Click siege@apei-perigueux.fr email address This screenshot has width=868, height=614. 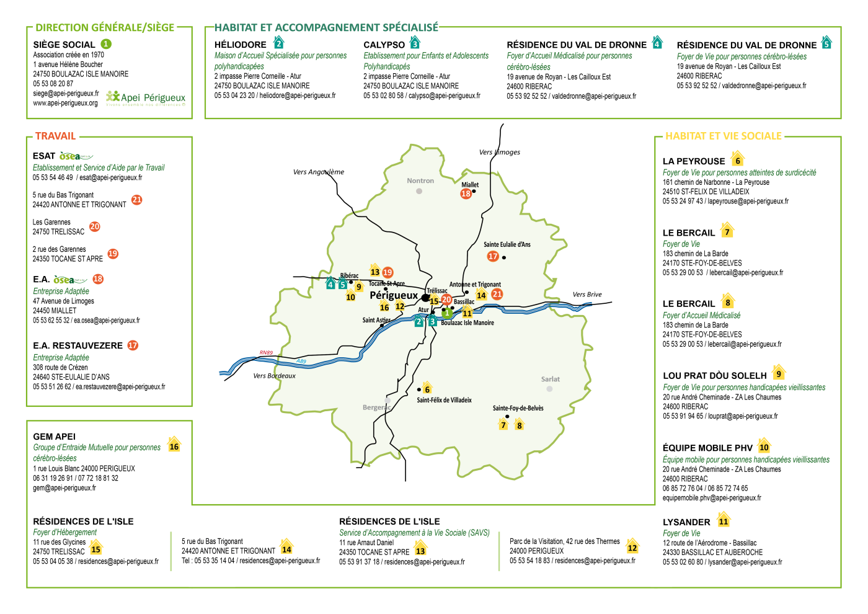coord(66,94)
